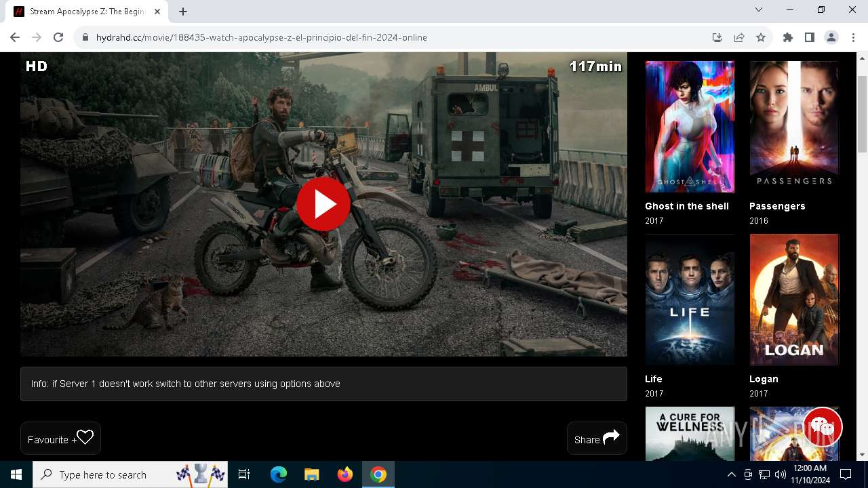
Task: Close the Stream Apocalypse Z tab
Action: (x=157, y=12)
